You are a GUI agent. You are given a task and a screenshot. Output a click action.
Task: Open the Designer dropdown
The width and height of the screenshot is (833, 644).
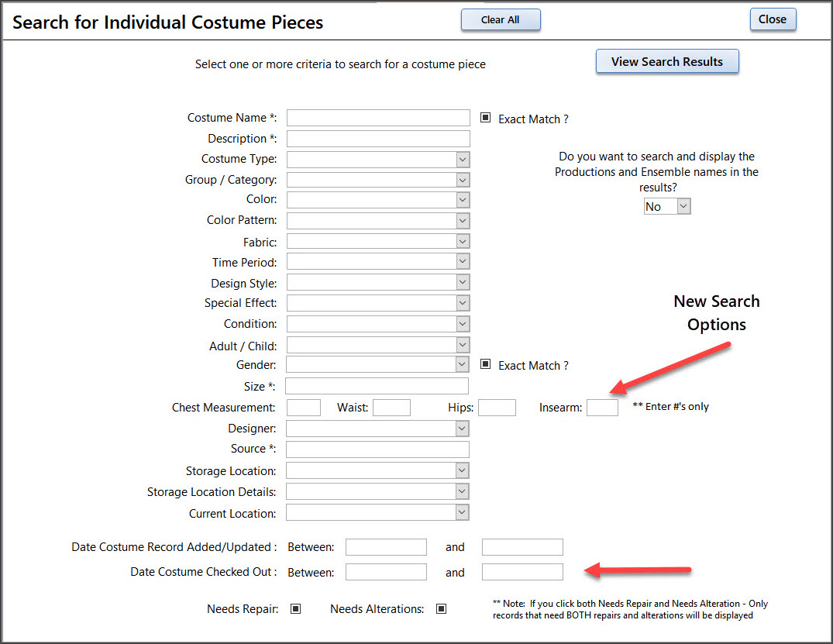(463, 429)
